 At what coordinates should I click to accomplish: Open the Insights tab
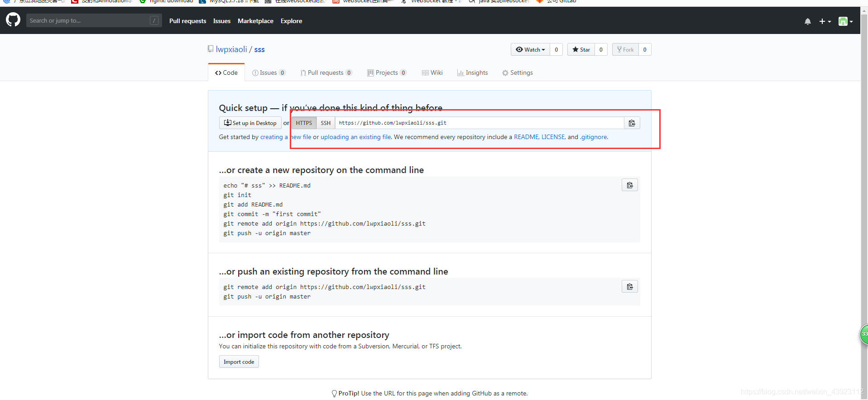[x=473, y=72]
